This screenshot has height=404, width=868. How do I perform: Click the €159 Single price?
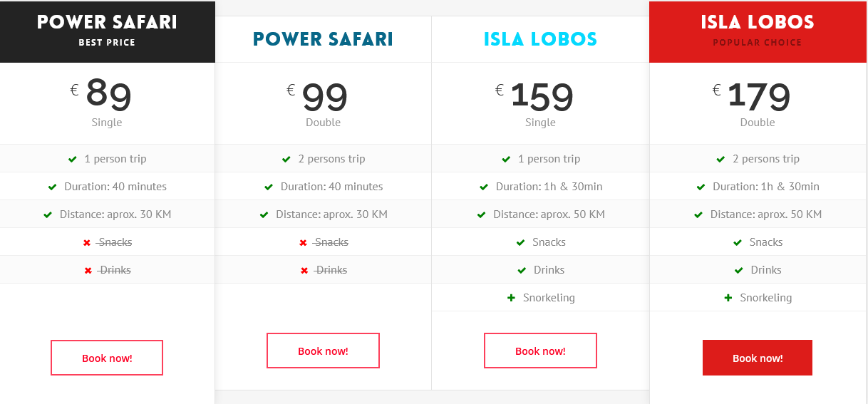[x=540, y=98]
